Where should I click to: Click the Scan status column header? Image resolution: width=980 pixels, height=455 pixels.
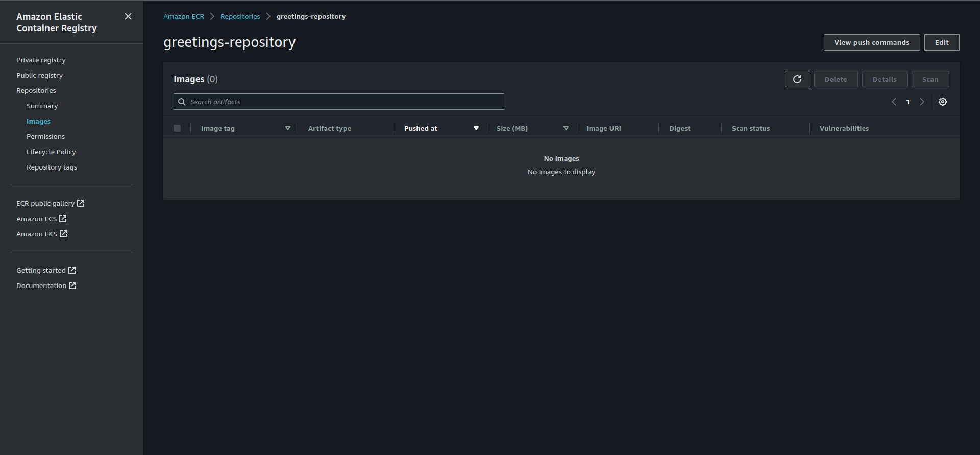click(x=751, y=128)
